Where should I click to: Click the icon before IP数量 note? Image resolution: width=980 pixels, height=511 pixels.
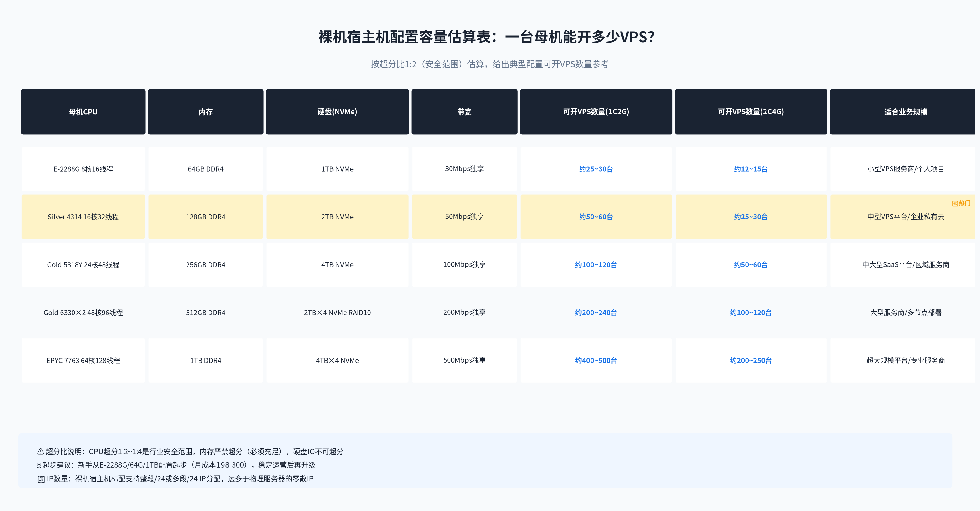coord(41,479)
